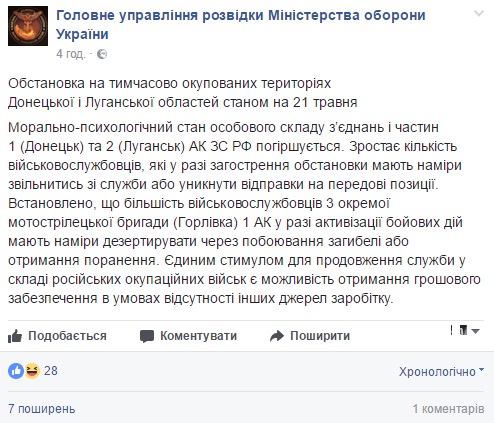Click the blue Like reaction icon
Image resolution: width=494 pixels, height=423 pixels.
pos(16,371)
